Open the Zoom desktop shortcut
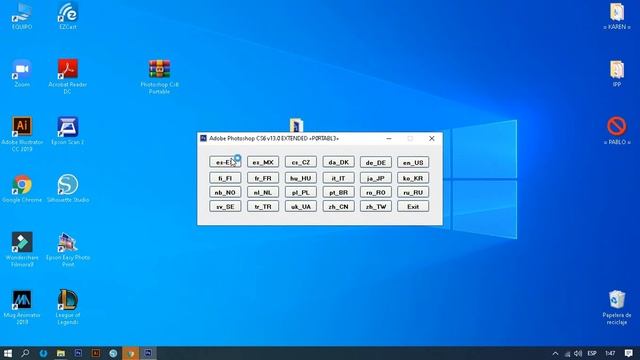640x360 pixels. click(x=22, y=73)
